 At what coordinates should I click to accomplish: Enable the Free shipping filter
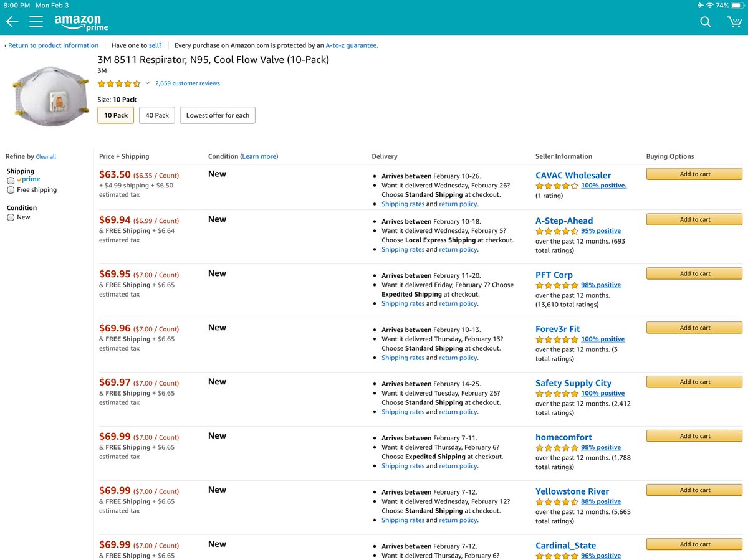(11, 191)
